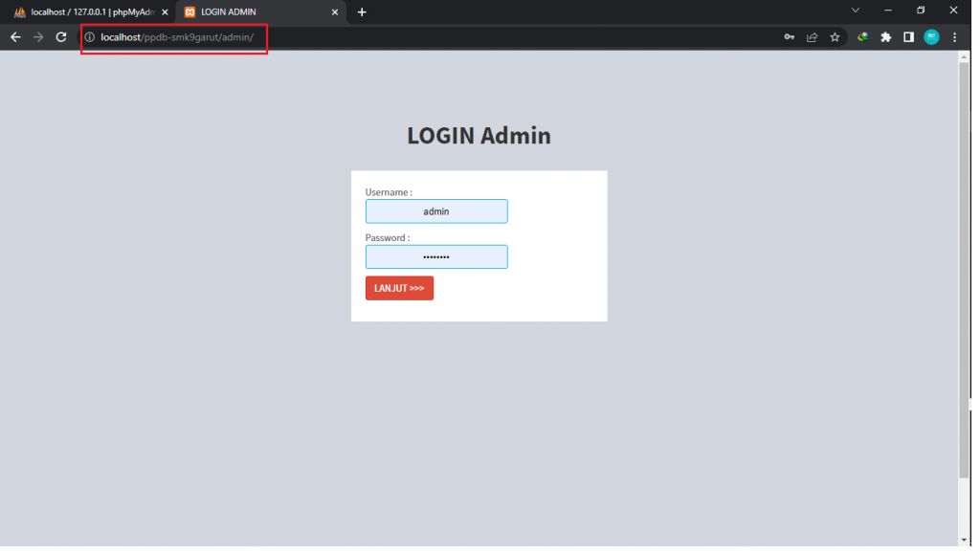Screen dimensions: 980x552
Task: Click the share icon in the toolbar
Action: pos(812,36)
